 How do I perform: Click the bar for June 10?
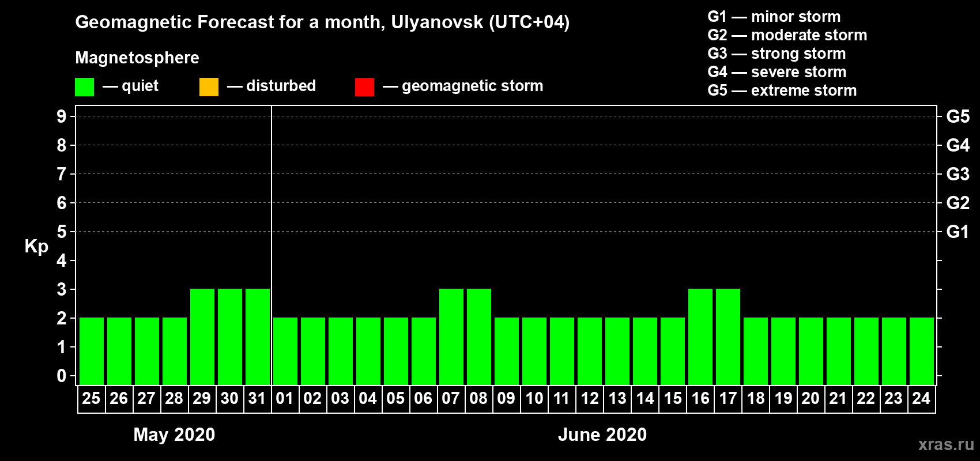pos(534,351)
